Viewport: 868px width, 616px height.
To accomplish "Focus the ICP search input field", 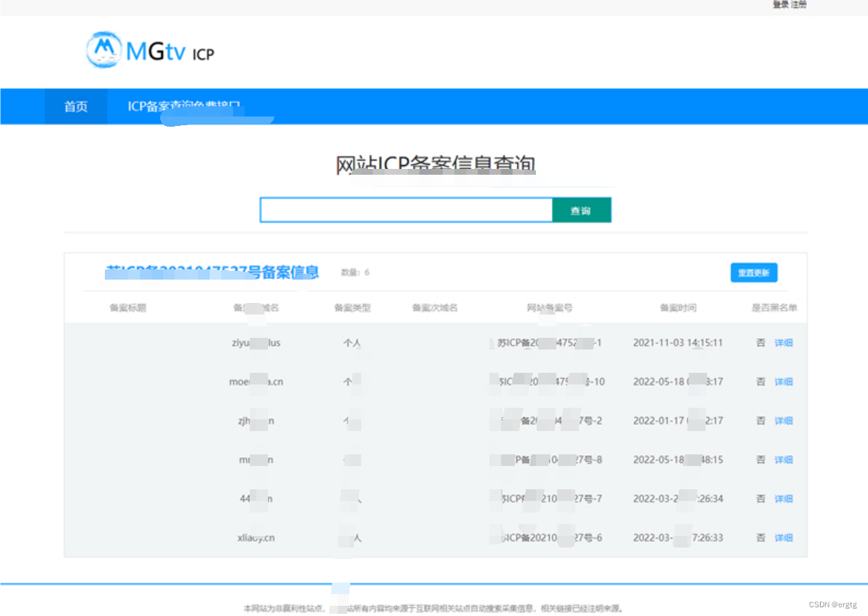I will 406,210.
